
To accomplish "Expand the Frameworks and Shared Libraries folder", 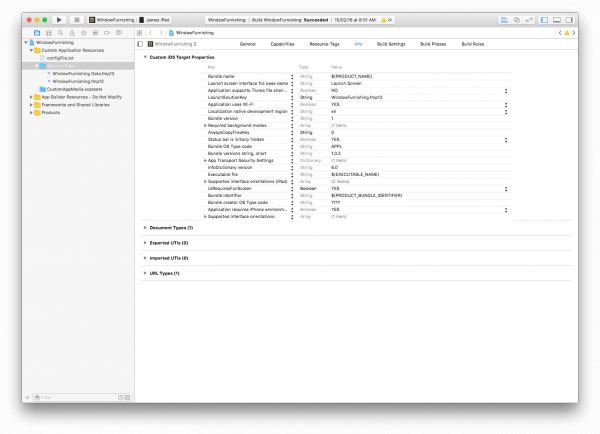I will tap(31, 105).
